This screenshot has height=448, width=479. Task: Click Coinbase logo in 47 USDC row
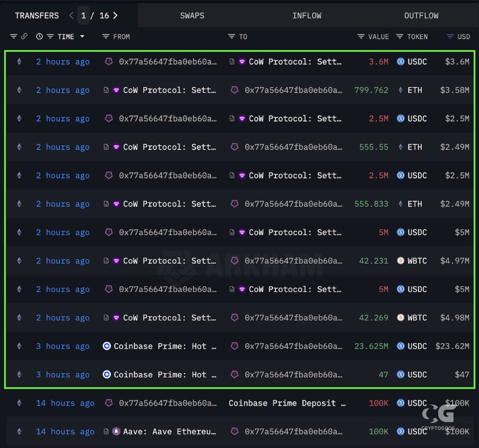107,375
